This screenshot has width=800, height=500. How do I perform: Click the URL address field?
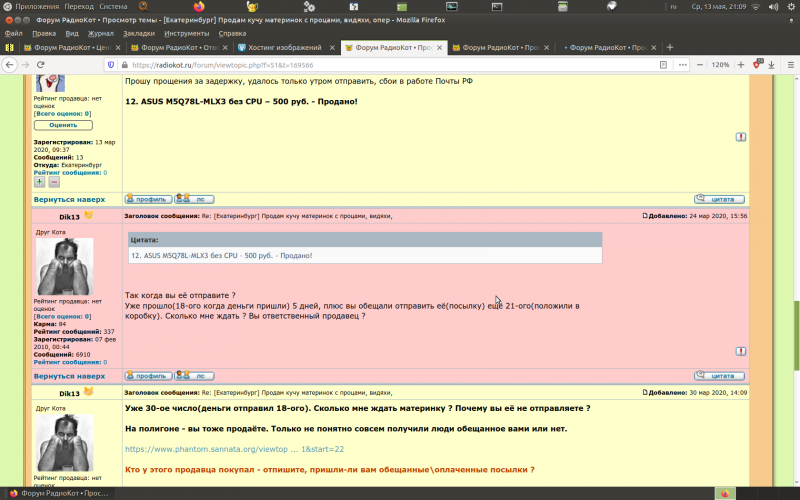[400, 65]
